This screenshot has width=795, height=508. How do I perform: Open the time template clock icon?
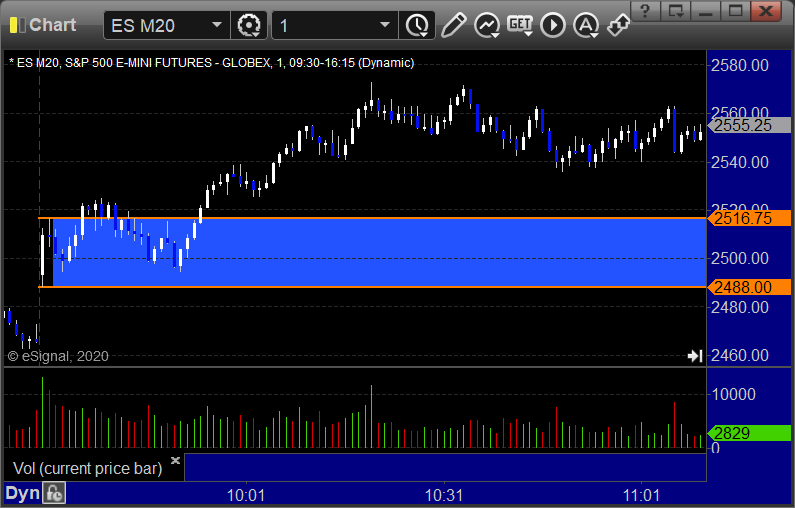pos(417,25)
